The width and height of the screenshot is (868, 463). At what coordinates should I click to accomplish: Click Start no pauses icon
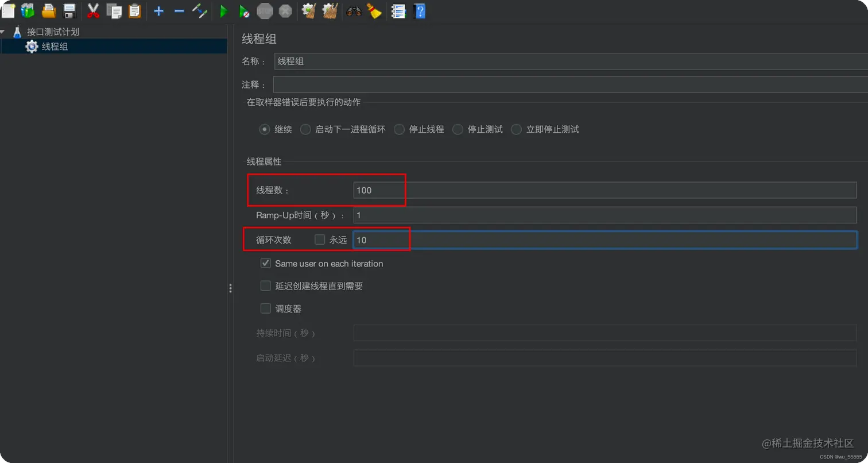pyautogui.click(x=244, y=11)
